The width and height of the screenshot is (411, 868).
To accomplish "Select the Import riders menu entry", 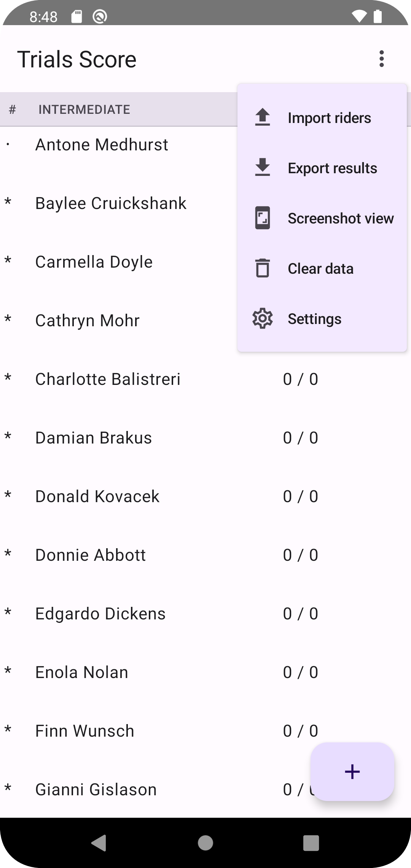I will (x=329, y=118).
